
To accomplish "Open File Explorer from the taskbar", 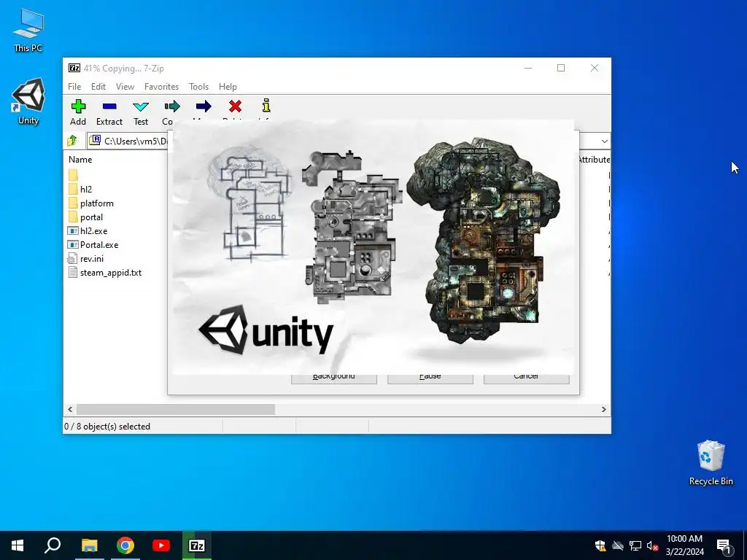I will point(89,545).
